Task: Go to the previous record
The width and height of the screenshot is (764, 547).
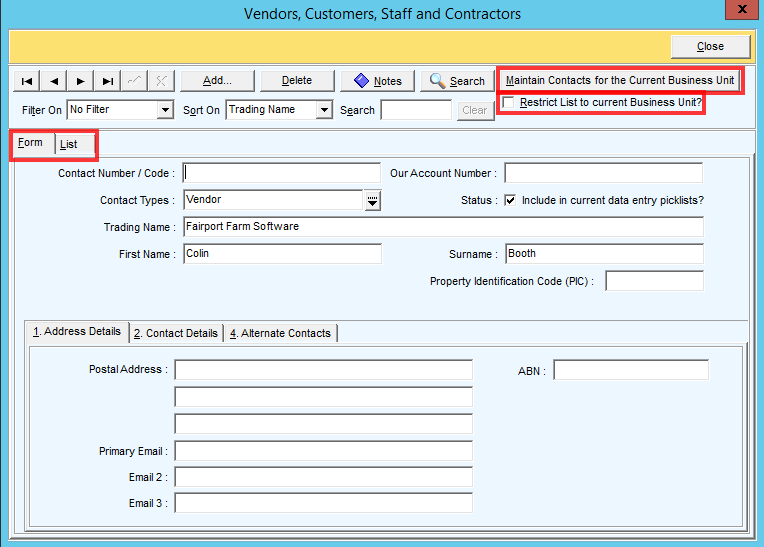Action: [x=54, y=81]
